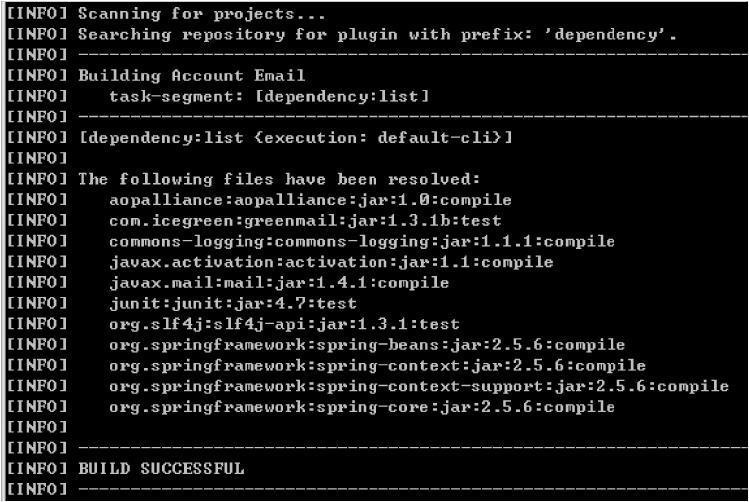749x502 pixels.
Task: Click the "BUILD SUCCESSFUL" message
Action: [x=161, y=468]
